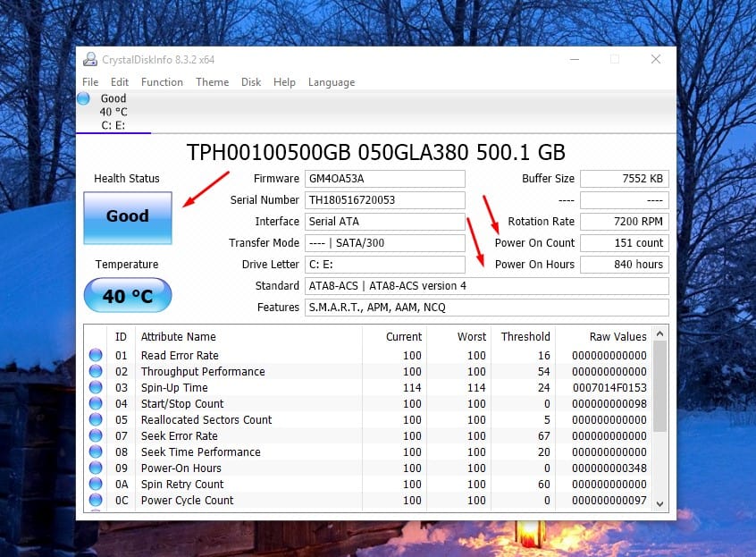
Task: Open the Function menu
Action: tap(162, 82)
